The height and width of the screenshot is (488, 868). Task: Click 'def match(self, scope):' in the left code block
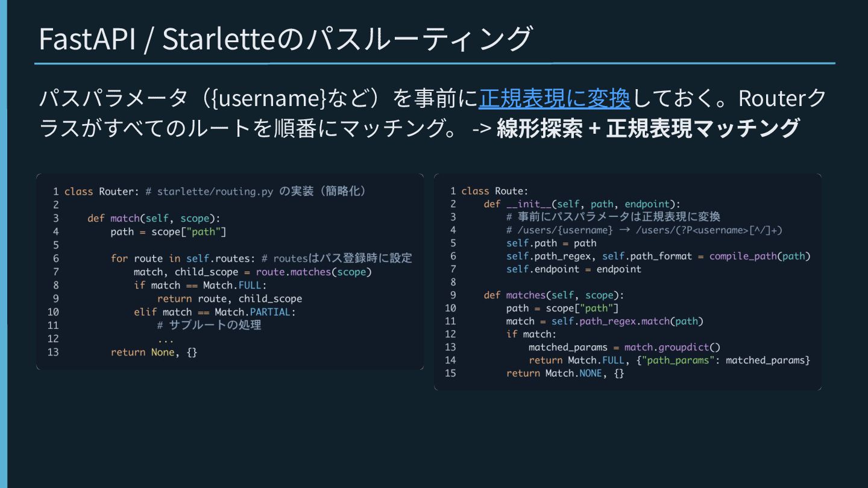click(154, 218)
